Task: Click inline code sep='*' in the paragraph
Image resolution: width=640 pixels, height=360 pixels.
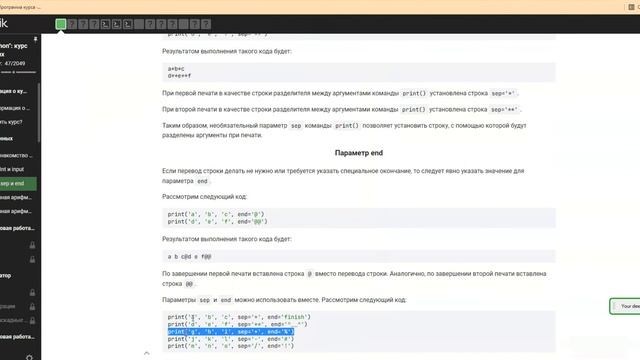Action: coord(503,93)
